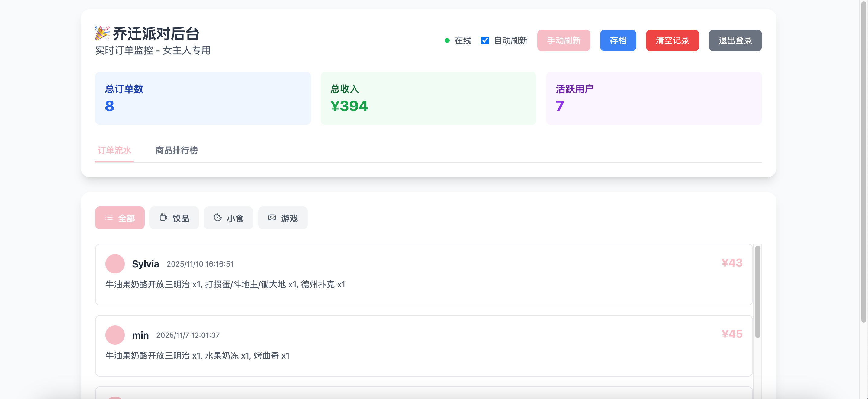The height and width of the screenshot is (399, 868).
Task: Click the page's main vertical scrollbar
Action: tap(863, 161)
